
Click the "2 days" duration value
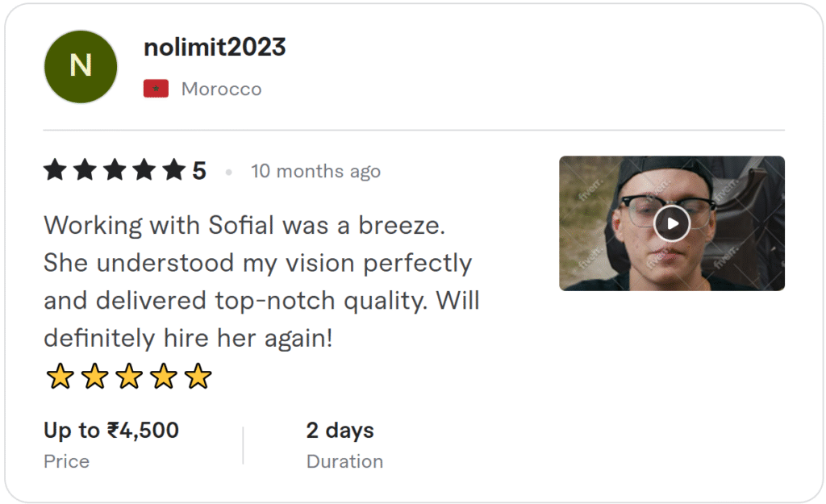click(340, 431)
